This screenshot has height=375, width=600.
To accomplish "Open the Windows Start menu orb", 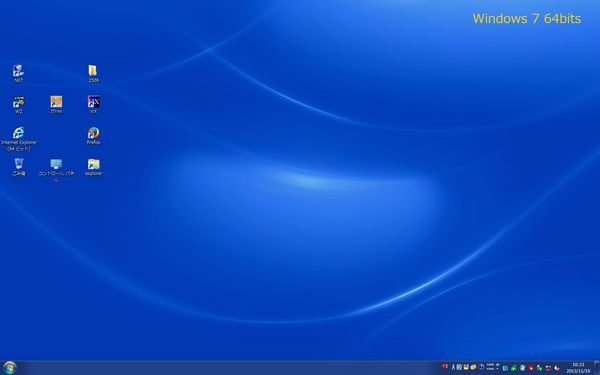I will coord(9,368).
